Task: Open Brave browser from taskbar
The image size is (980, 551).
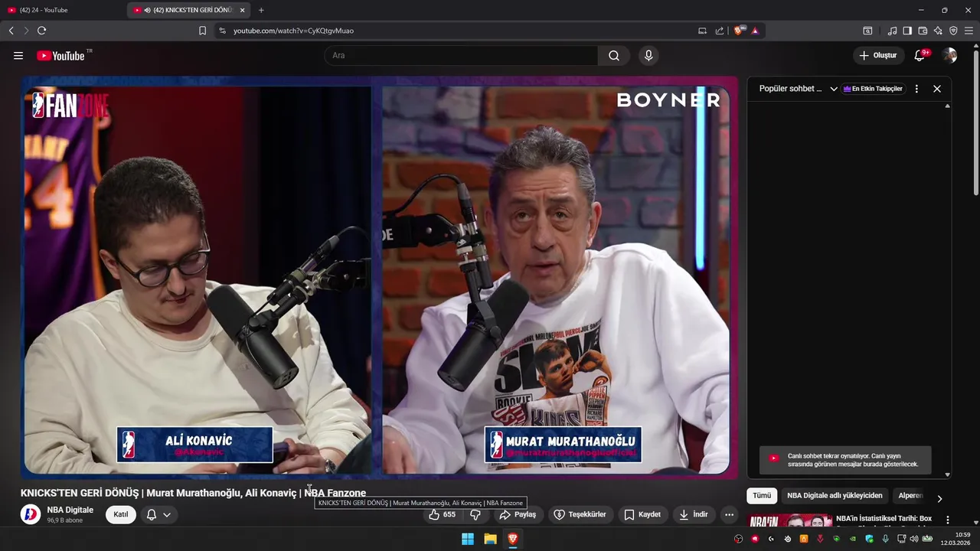Action: (512, 539)
